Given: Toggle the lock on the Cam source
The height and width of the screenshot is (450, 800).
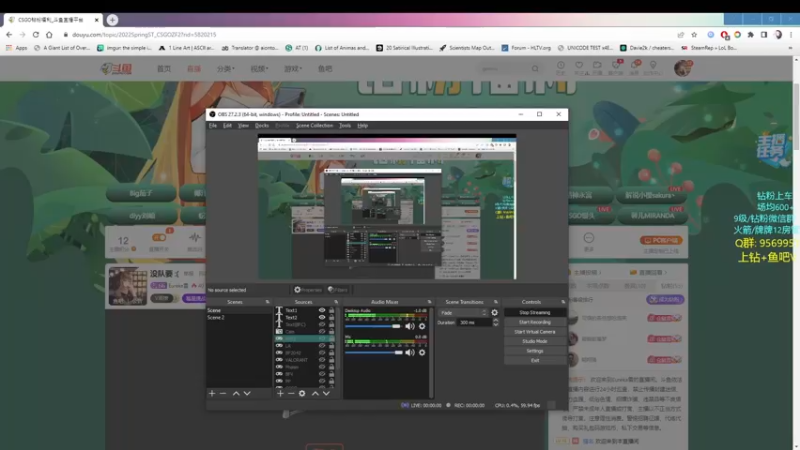Looking at the screenshot, I should pos(332,332).
